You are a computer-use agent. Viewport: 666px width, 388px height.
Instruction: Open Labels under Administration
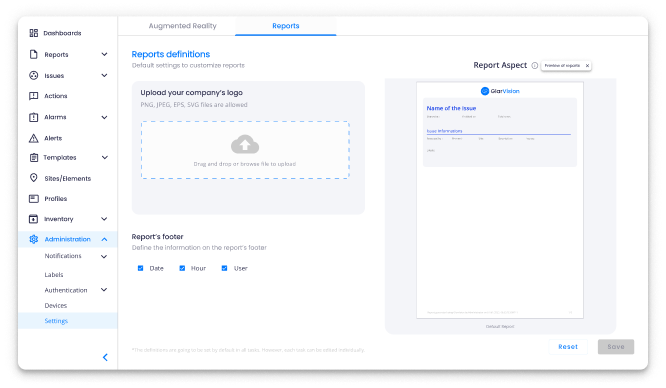pyautogui.click(x=54, y=275)
